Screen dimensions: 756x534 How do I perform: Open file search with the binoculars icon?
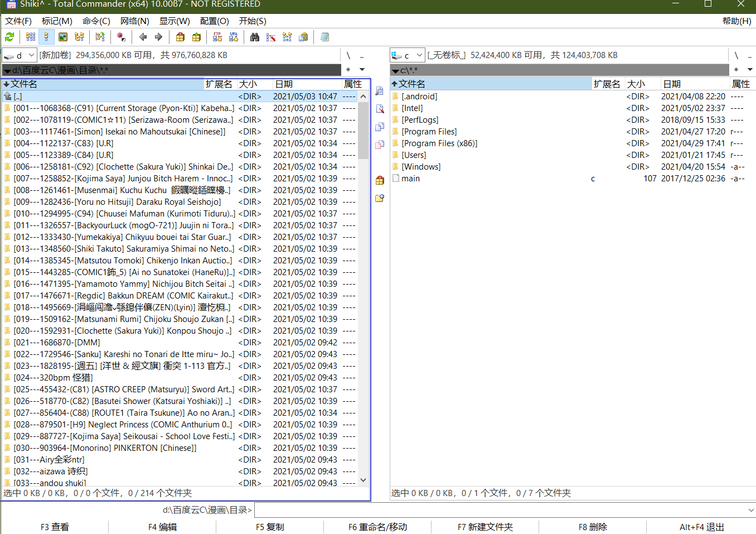(x=255, y=37)
